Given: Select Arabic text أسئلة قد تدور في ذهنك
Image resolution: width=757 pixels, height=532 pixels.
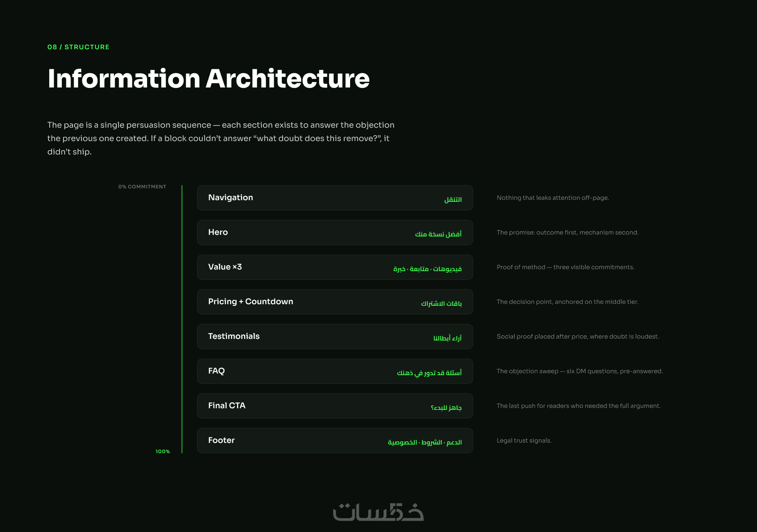Looking at the screenshot, I should click(429, 373).
